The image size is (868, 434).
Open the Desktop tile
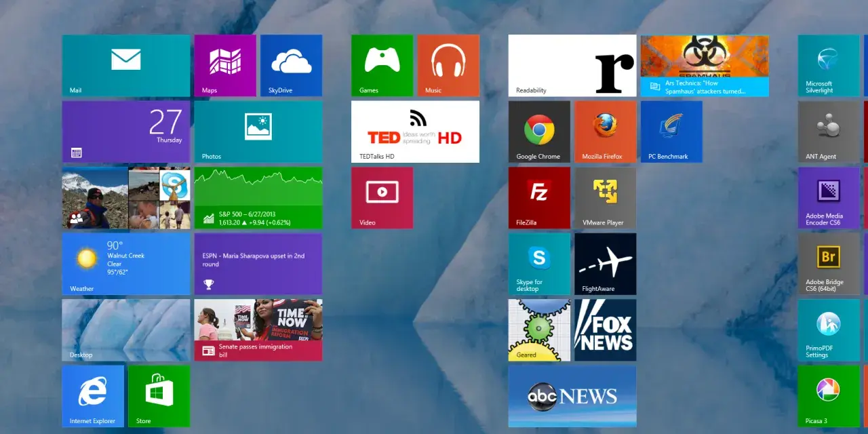click(126, 330)
